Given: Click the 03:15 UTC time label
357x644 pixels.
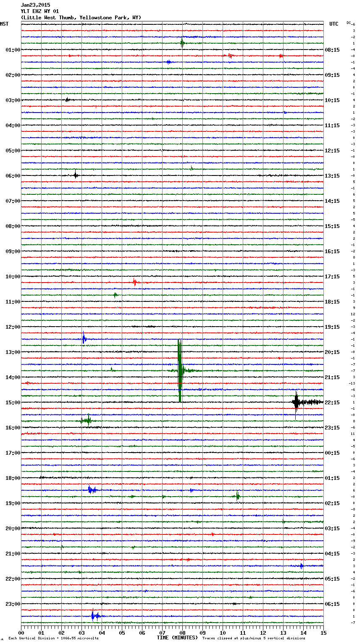Looking at the screenshot, I should pos(332,529).
